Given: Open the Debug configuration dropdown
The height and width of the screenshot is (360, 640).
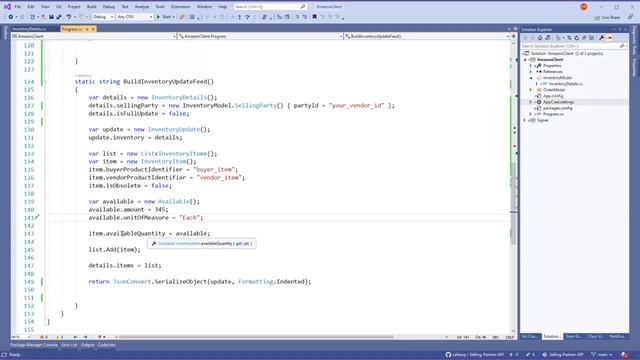Looking at the screenshot, I should [x=103, y=17].
